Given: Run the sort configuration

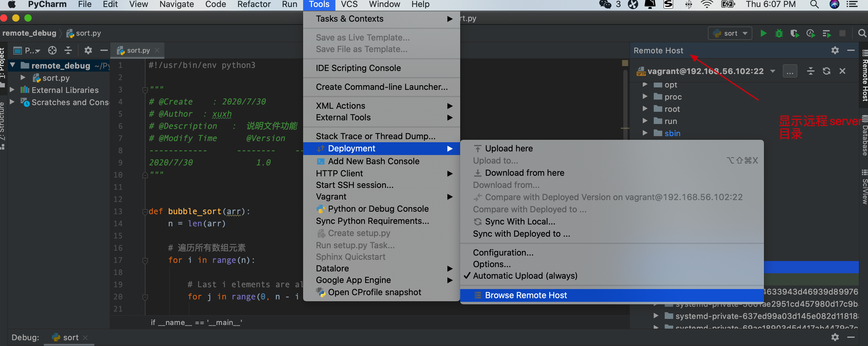Looking at the screenshot, I should point(764,33).
